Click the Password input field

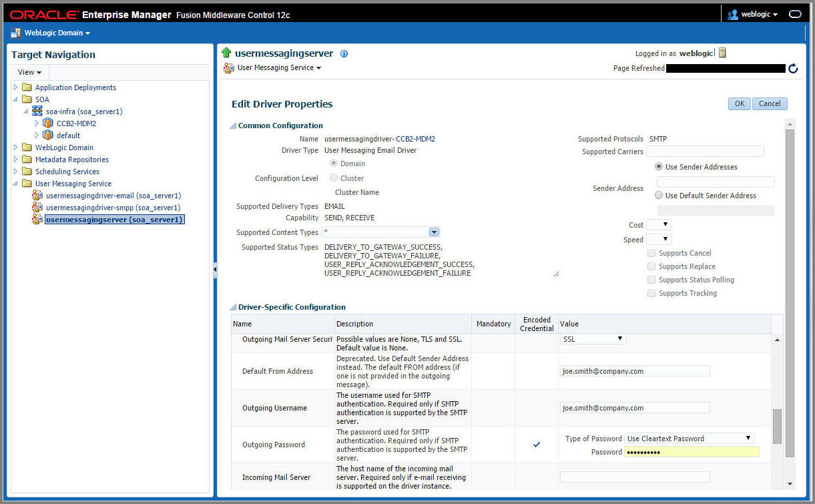pos(692,452)
